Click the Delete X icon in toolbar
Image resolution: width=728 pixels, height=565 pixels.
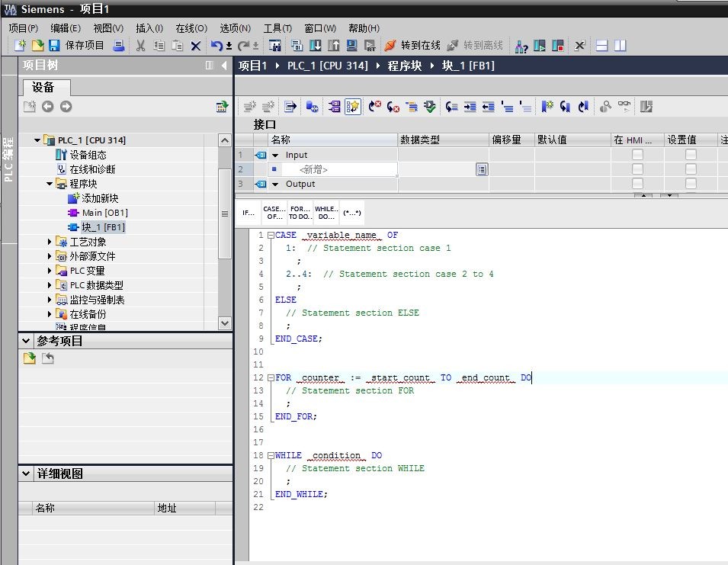(196, 46)
